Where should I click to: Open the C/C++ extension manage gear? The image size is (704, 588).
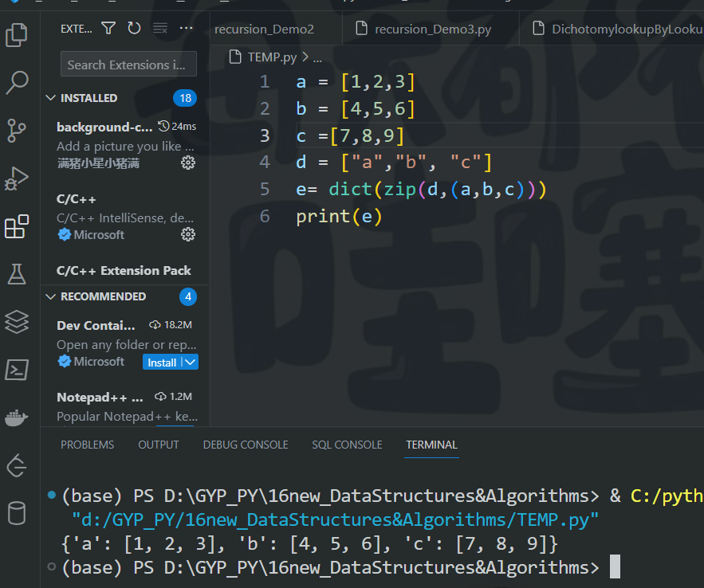click(x=188, y=234)
